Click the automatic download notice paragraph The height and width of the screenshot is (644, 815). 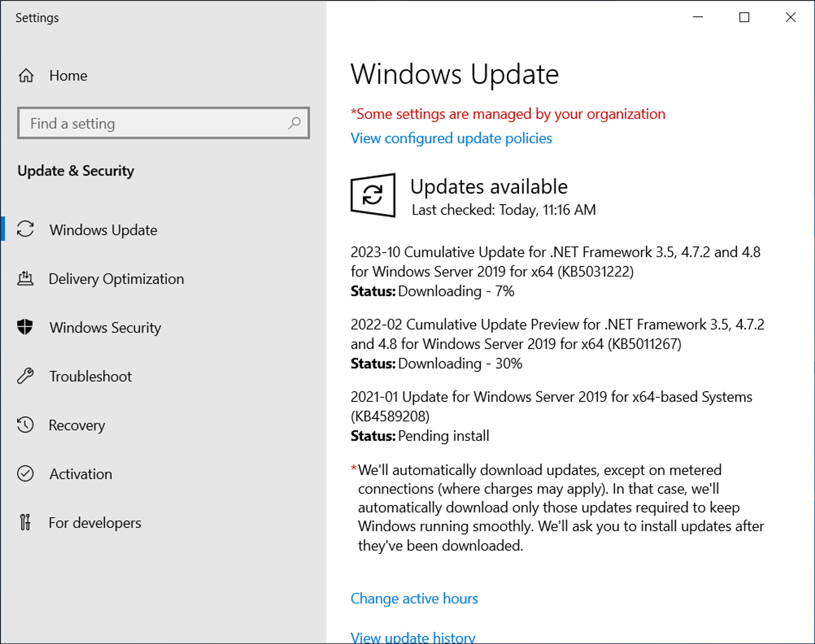557,508
